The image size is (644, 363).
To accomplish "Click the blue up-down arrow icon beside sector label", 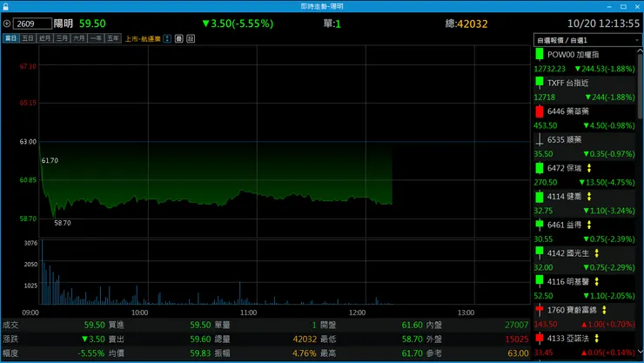I will pyautogui.click(x=167, y=38).
